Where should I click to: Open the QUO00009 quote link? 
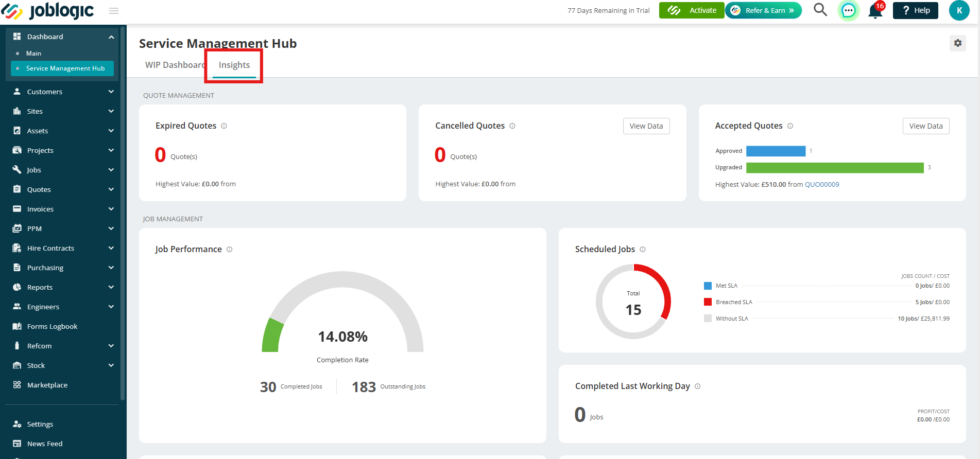pyautogui.click(x=822, y=185)
